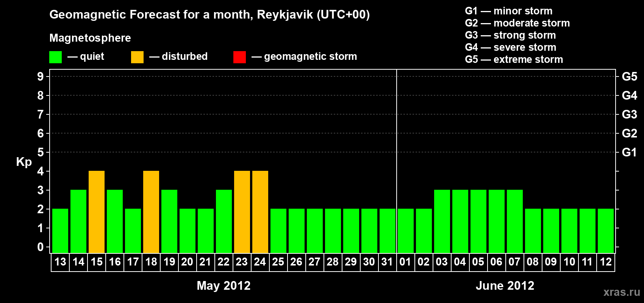Click date label 21 on the axis
Image resolution: width=644 pixels, height=303 pixels.
[x=205, y=262]
